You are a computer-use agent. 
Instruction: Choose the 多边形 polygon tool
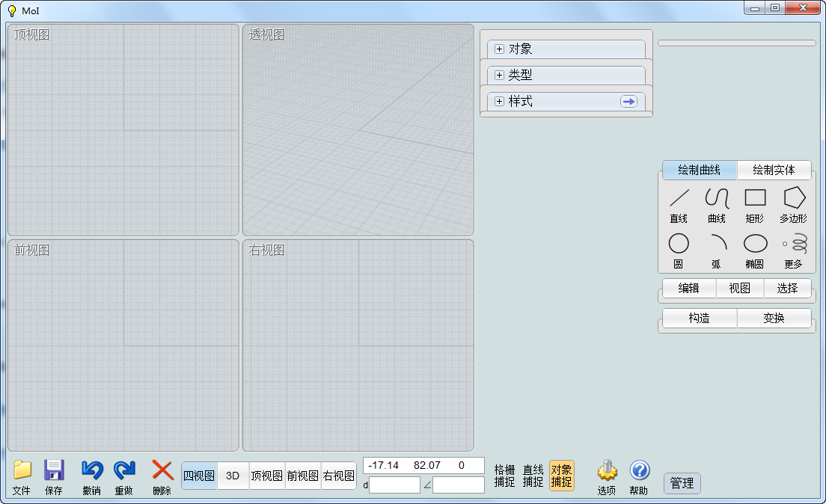point(792,206)
